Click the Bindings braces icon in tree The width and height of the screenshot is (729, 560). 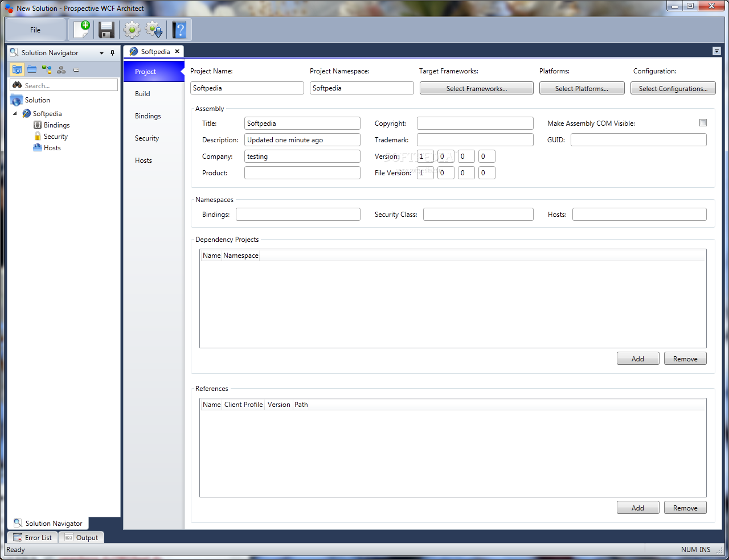coord(38,125)
